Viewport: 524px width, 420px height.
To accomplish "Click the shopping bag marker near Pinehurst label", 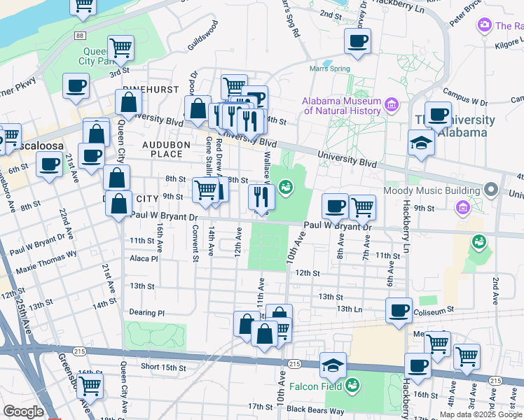I will tap(129, 104).
